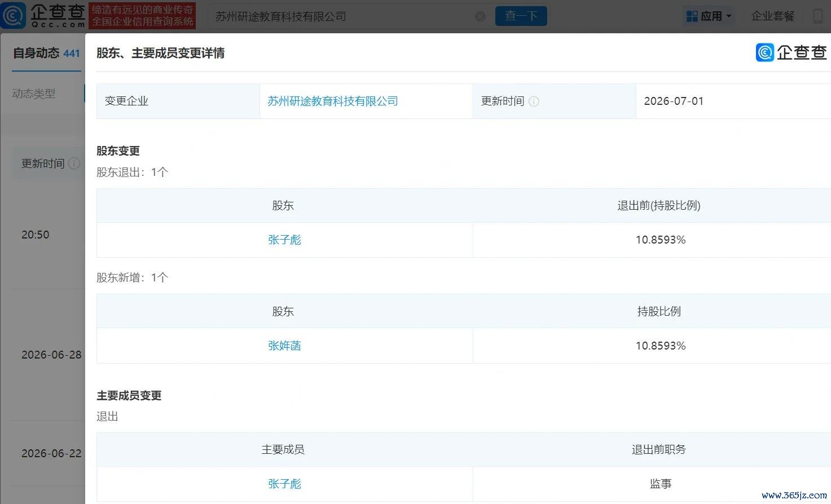Open 张子彪 in the 股东退出 table
Viewport: 831px width, 504px height.
(x=284, y=240)
